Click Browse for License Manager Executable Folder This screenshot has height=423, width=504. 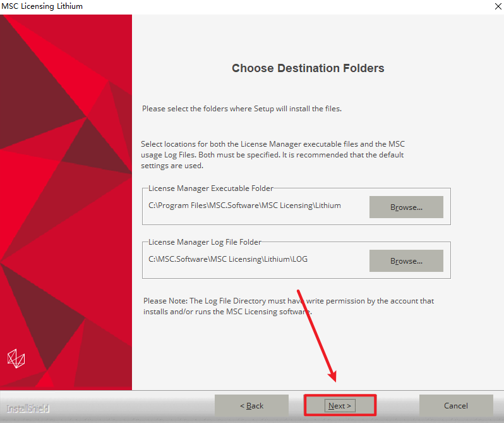click(406, 207)
